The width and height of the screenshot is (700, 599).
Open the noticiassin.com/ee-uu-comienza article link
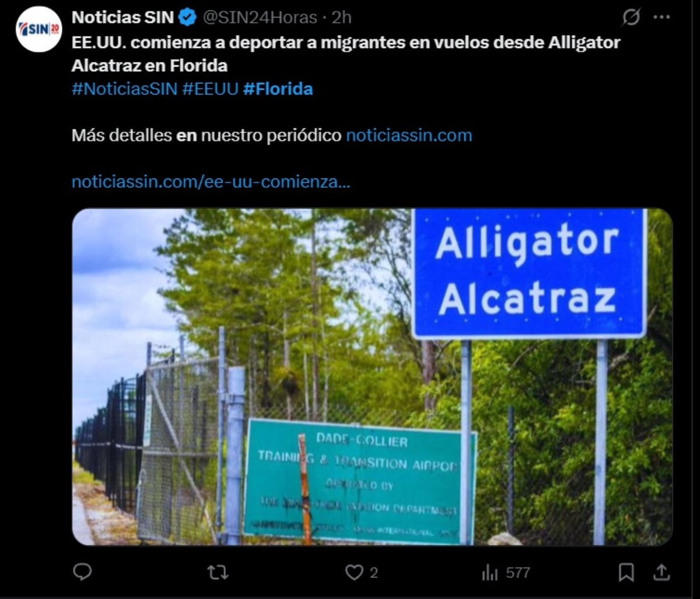pos(211,182)
